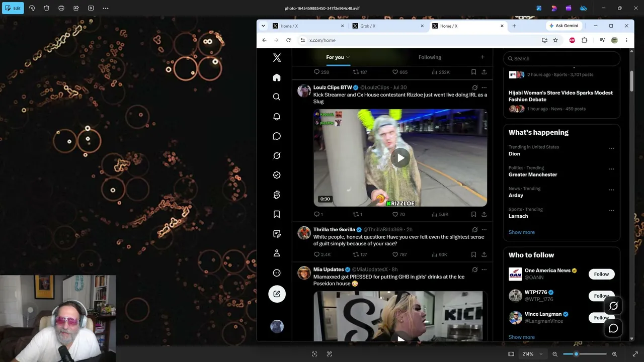Expand the For you chevron dropdown
This screenshot has height=362, width=644.
coord(348,57)
